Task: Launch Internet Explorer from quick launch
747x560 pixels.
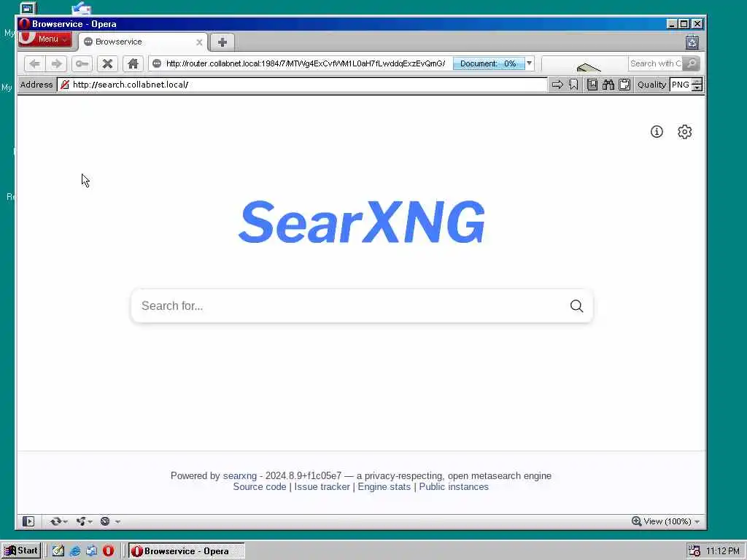Action: (x=75, y=551)
